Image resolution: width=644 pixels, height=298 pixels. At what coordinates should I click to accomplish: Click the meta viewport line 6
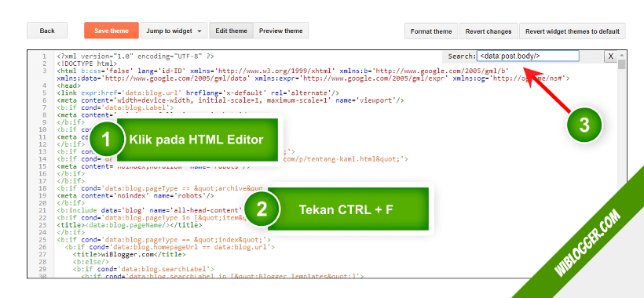point(231,100)
